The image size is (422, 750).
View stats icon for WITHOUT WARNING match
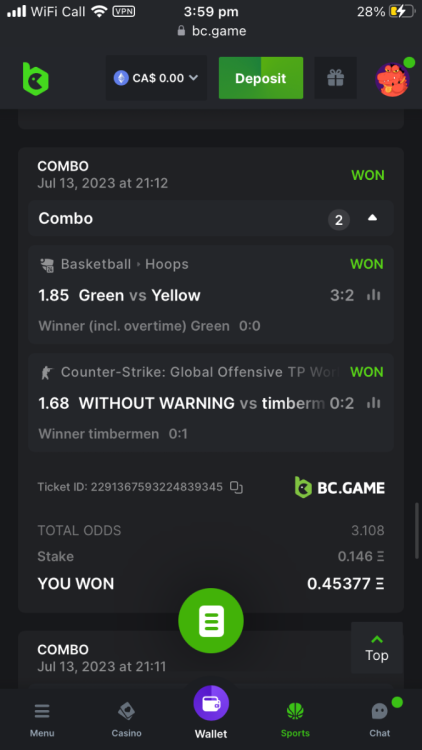[374, 403]
